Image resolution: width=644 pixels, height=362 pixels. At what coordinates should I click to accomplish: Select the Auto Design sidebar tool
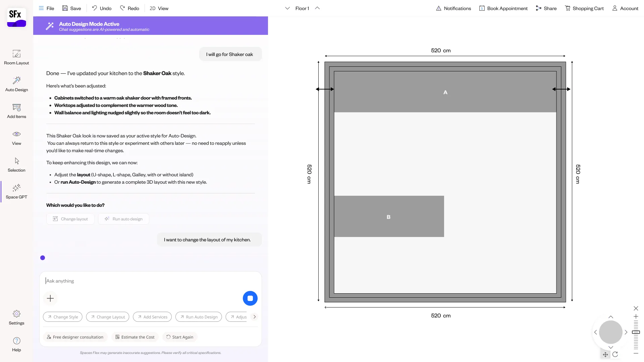click(x=16, y=84)
